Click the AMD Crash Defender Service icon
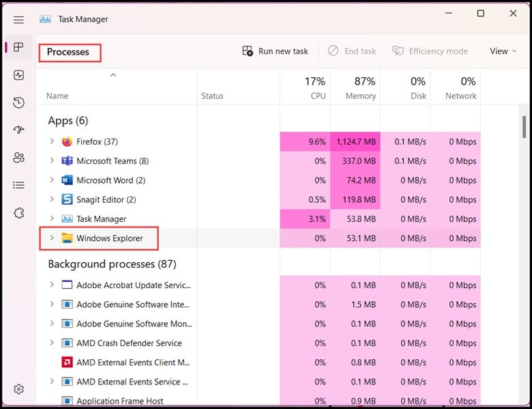The image size is (532, 409). click(67, 343)
